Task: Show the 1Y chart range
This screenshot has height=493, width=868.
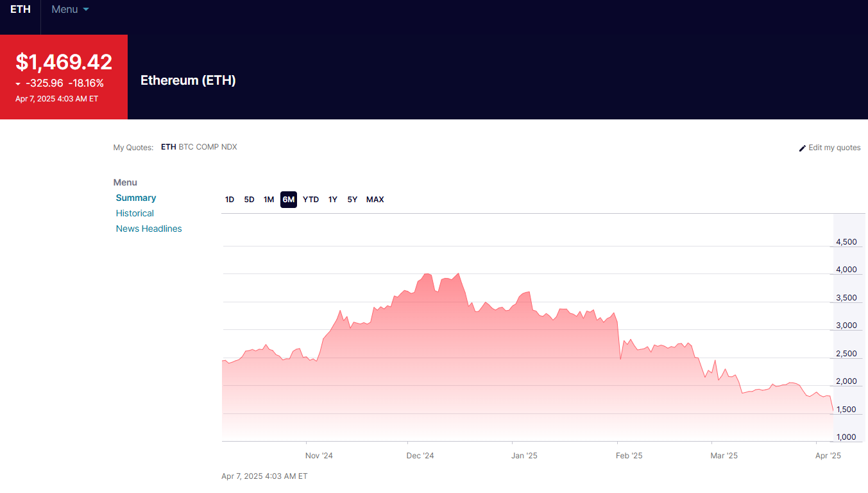Action: pos(333,200)
